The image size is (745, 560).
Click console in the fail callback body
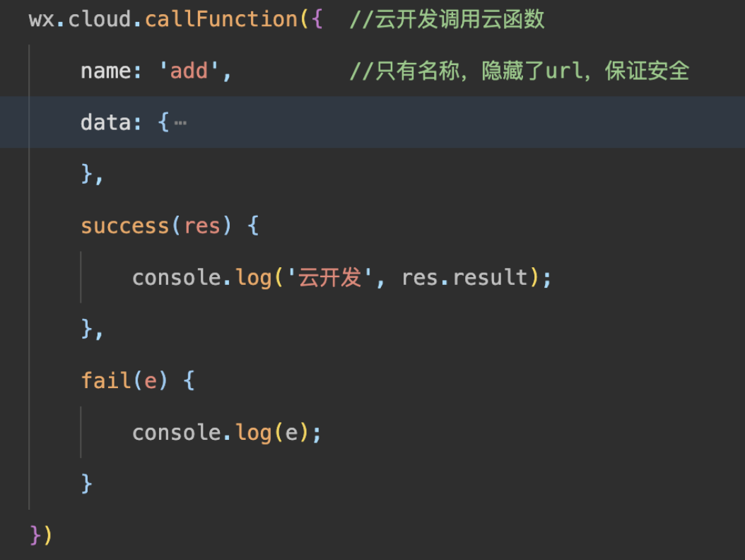177,433
